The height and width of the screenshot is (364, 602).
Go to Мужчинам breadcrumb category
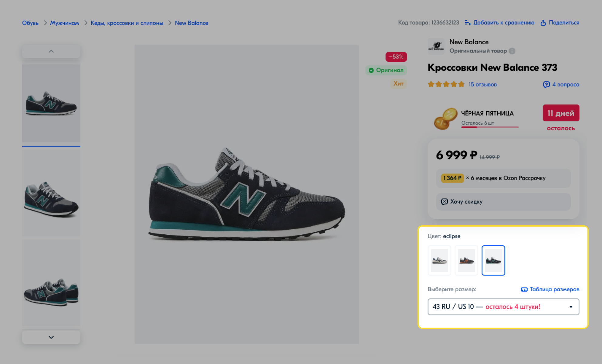tap(64, 23)
